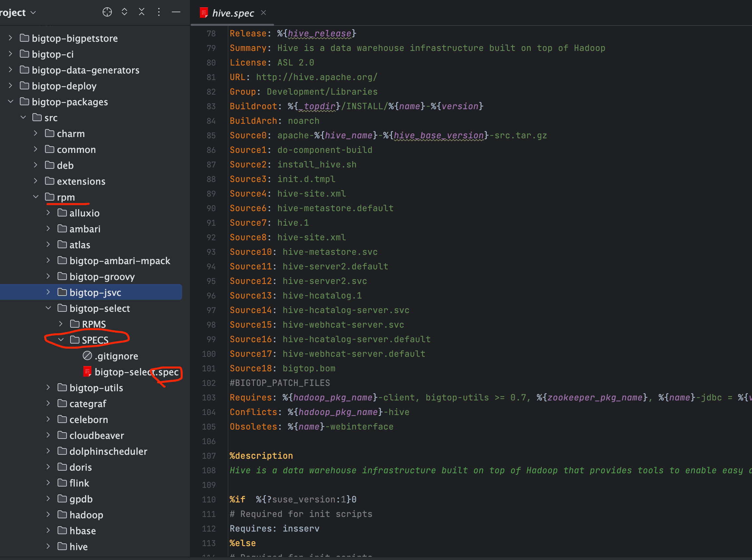This screenshot has height=560, width=752.
Task: Expand the charm folder
Action: click(x=36, y=134)
